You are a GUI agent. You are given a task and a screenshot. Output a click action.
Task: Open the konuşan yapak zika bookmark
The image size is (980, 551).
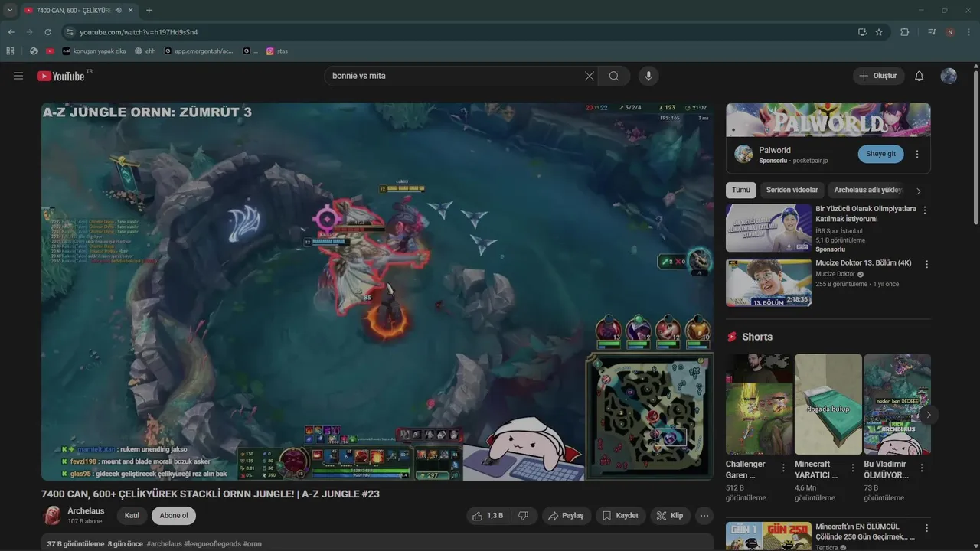[x=94, y=51]
